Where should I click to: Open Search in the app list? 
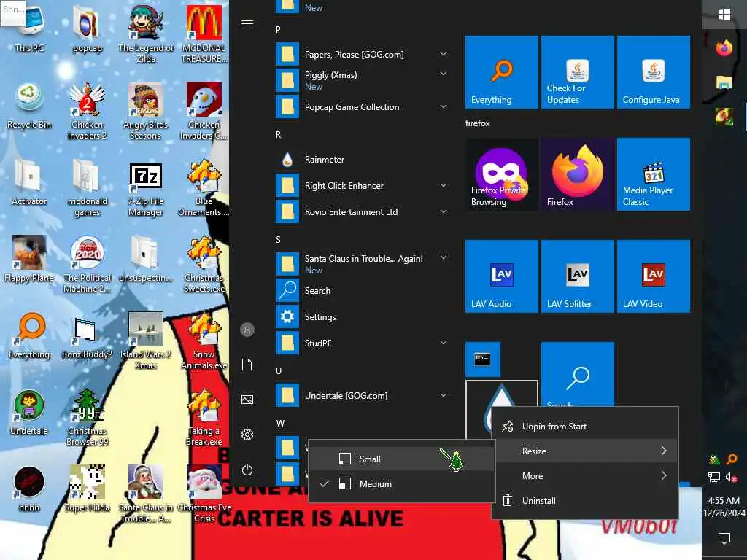pos(362,290)
